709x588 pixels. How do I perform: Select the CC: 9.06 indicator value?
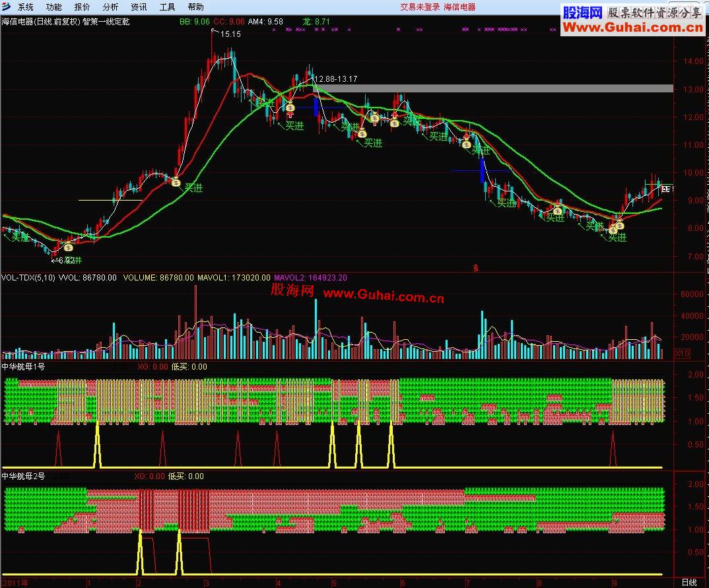[229, 21]
